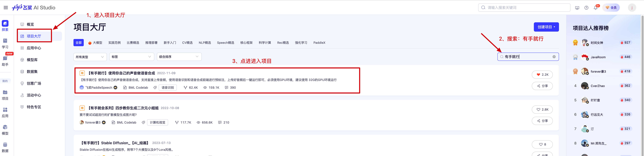This screenshot has width=644, height=156.
Task: Clear the 有手就行 search text
Action: pyautogui.click(x=554, y=57)
